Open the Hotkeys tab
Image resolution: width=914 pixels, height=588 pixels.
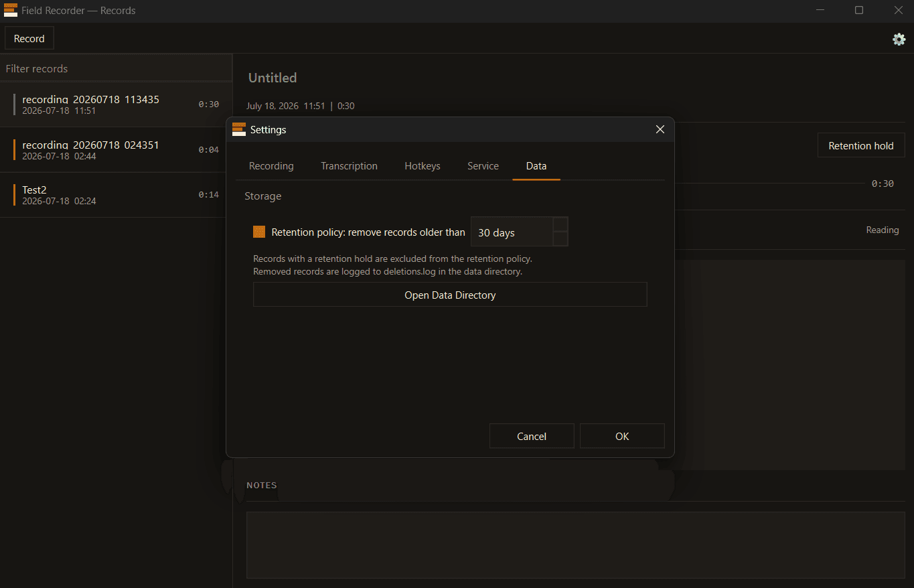423,166
